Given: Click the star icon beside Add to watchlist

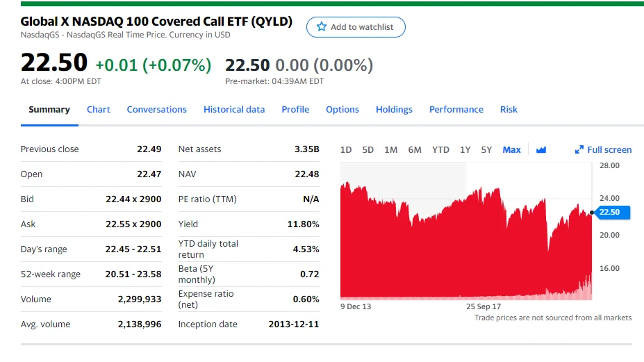Looking at the screenshot, I should click(x=321, y=26).
